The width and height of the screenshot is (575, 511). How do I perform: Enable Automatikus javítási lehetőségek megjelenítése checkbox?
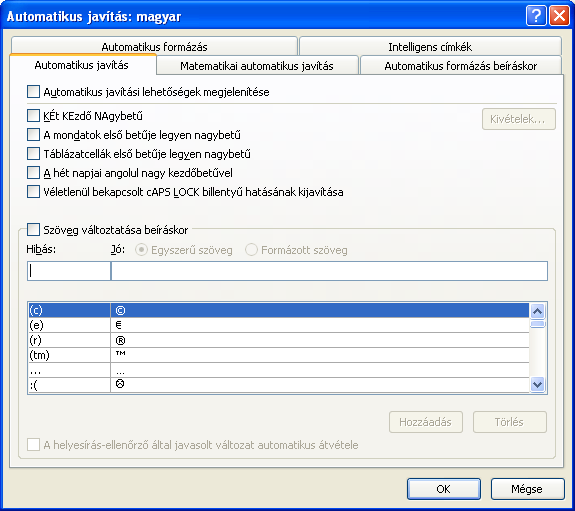(x=33, y=92)
